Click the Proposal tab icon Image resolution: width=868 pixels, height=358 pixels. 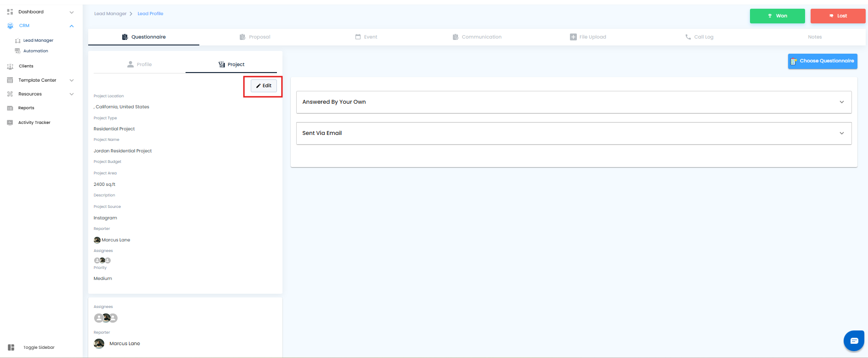point(242,37)
